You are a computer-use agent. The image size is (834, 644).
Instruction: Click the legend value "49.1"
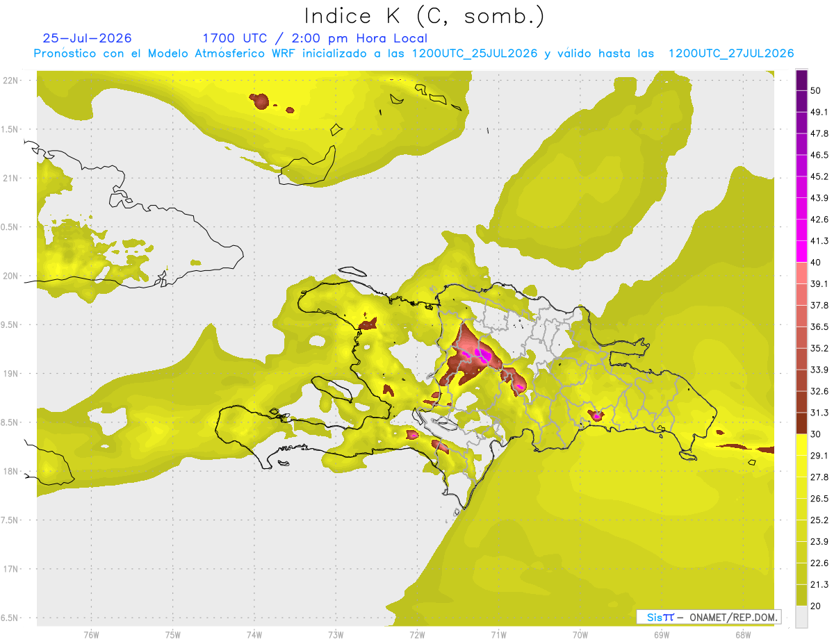pyautogui.click(x=819, y=112)
